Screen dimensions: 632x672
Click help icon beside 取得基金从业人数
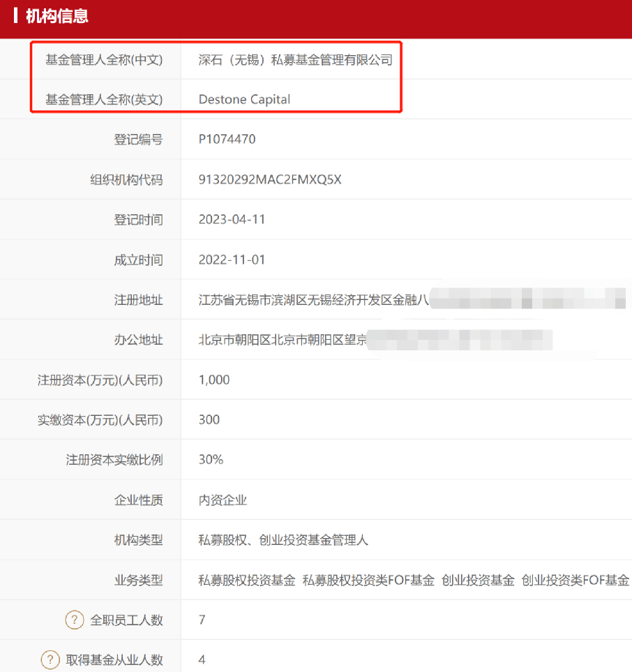click(x=50, y=659)
